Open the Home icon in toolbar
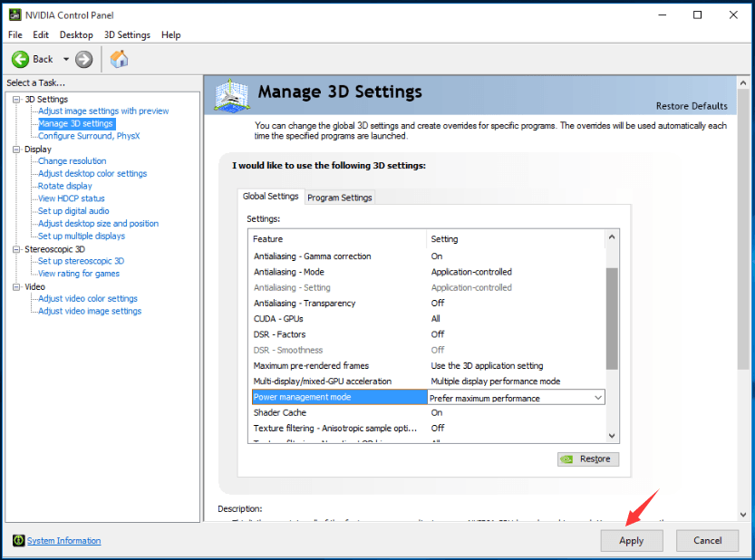 pos(119,59)
